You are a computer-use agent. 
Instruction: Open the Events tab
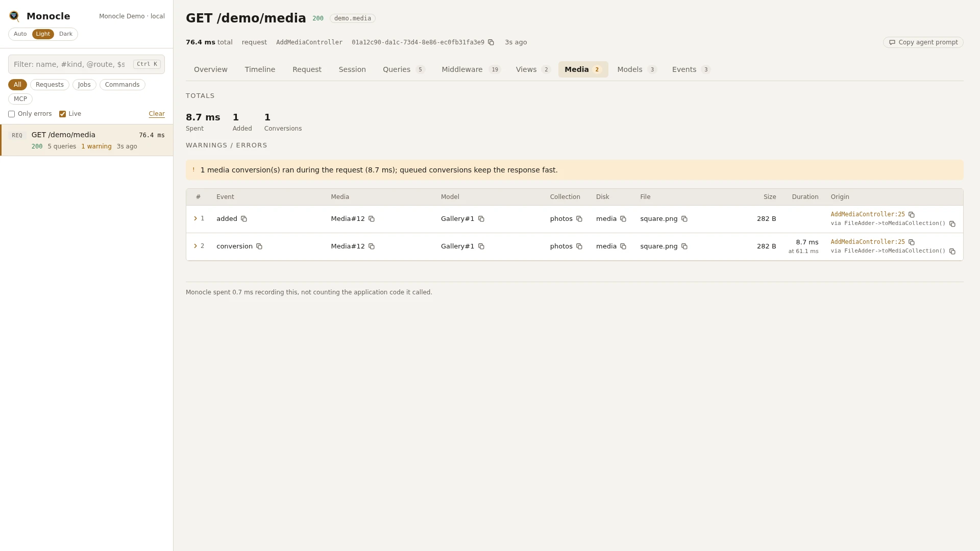[x=691, y=69]
